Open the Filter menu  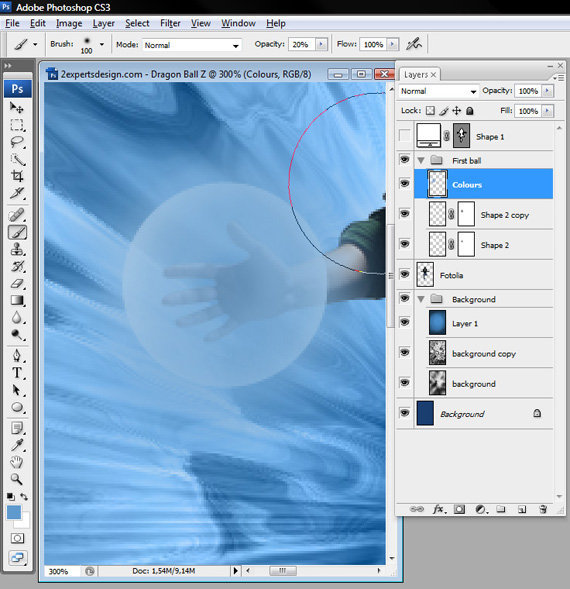[x=170, y=23]
